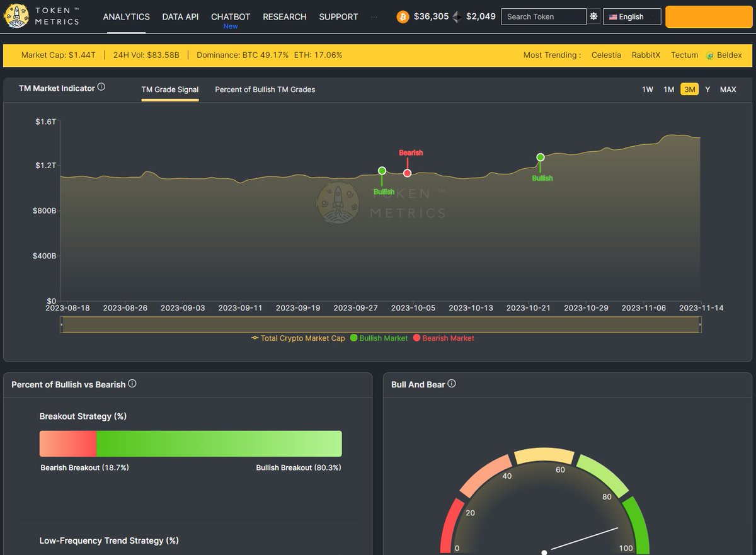Open the English language selector

(x=632, y=16)
